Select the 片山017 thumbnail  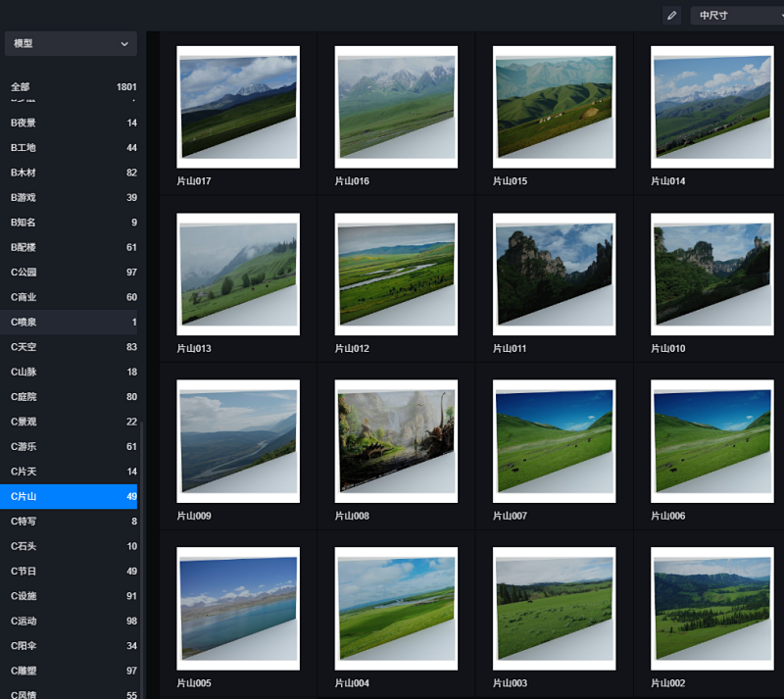click(x=238, y=107)
